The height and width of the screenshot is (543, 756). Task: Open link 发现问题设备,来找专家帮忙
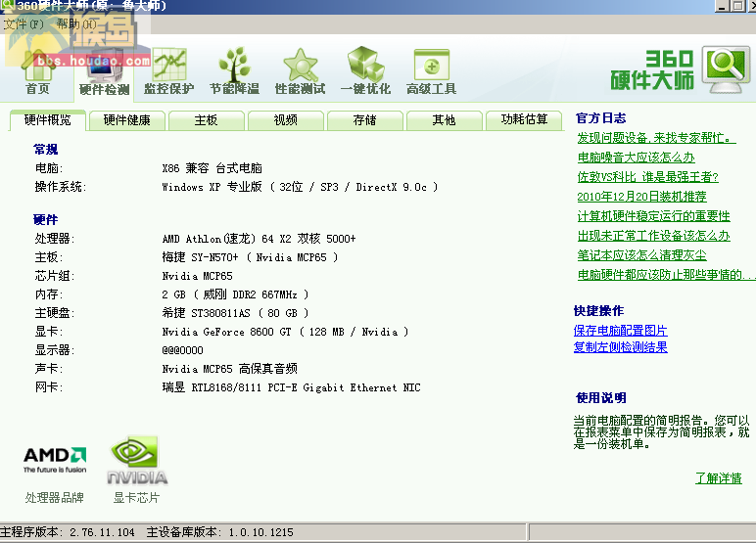click(x=656, y=138)
